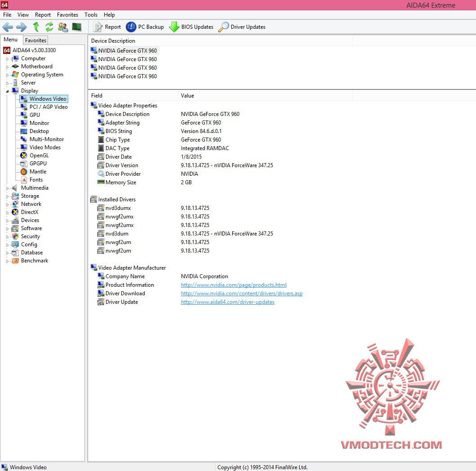Click the Database icon in the tree
The image size is (476, 471).
point(15,253)
